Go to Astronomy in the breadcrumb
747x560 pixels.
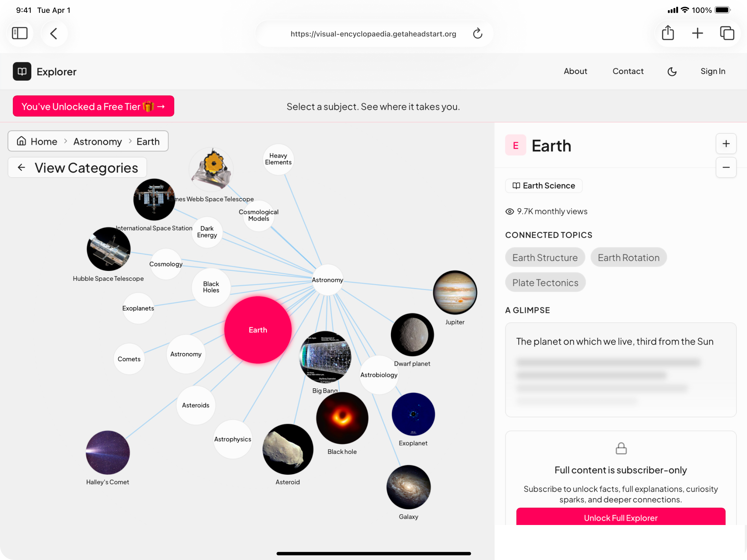point(97,141)
